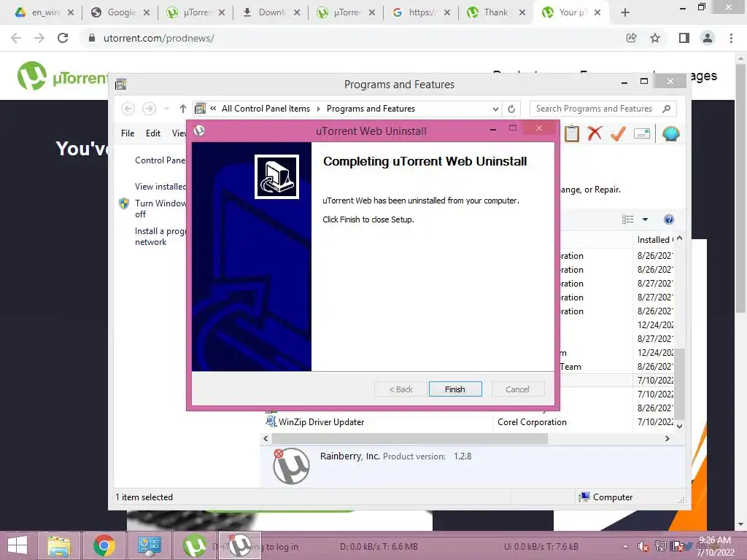747x560 pixels.
Task: Click the programs list horizontal scrollbar
Action: [x=410, y=438]
